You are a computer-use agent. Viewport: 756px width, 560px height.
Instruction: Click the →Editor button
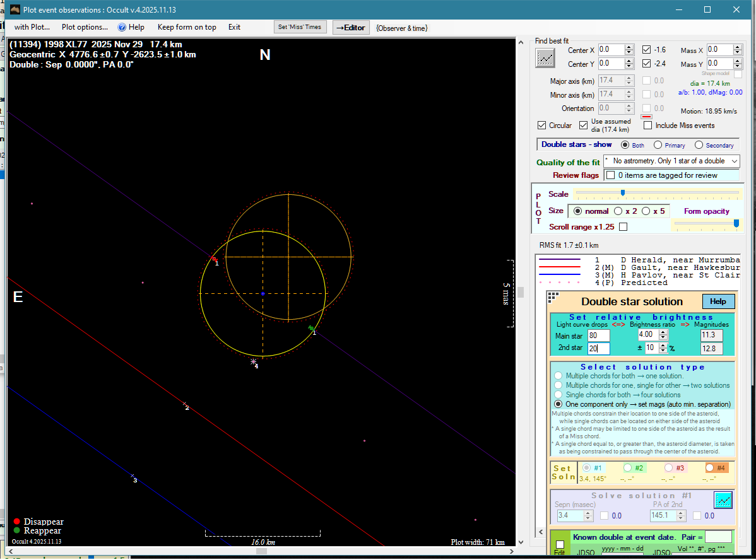350,28
